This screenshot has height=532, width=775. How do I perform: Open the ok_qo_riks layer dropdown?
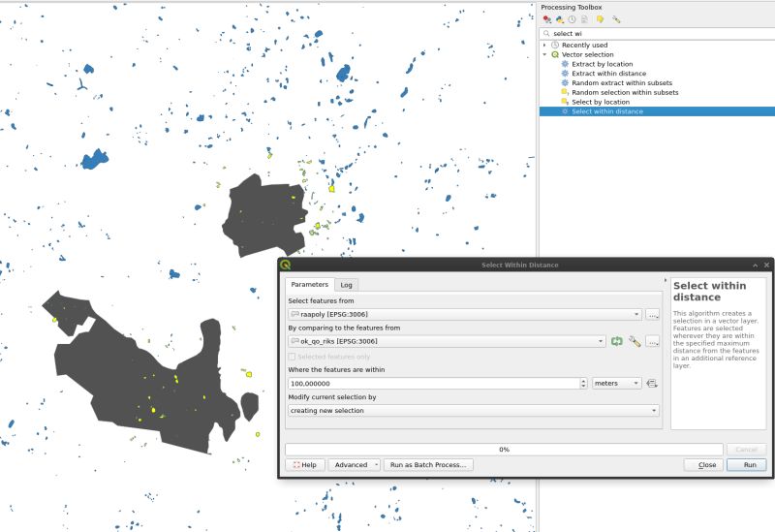tap(447, 342)
